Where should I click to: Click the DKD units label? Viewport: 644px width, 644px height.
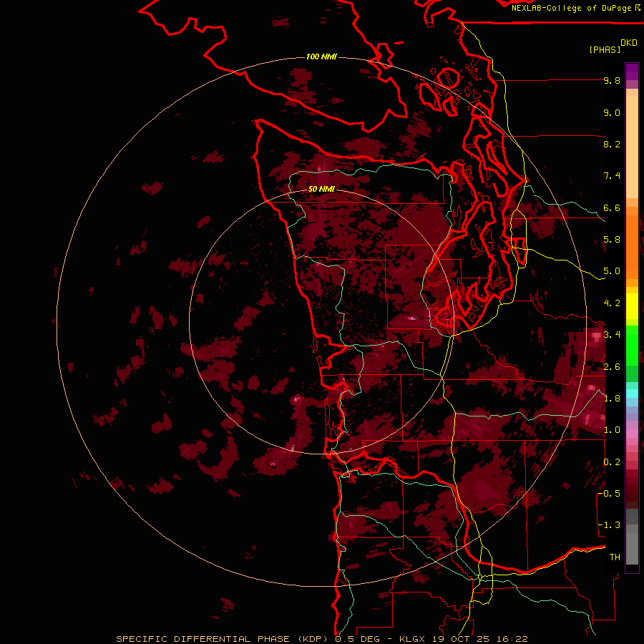pos(629,43)
